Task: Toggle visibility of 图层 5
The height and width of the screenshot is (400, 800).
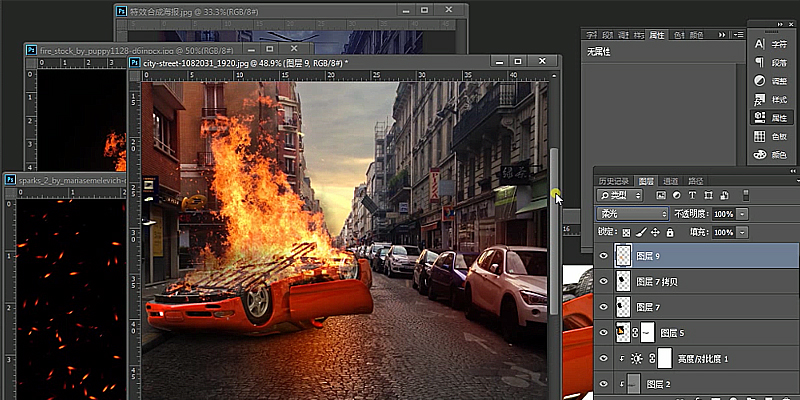Action: (x=604, y=333)
